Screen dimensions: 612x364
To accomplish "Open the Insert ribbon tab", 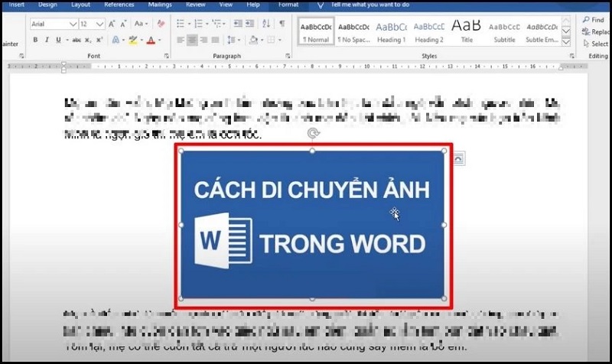I will 16,5.
